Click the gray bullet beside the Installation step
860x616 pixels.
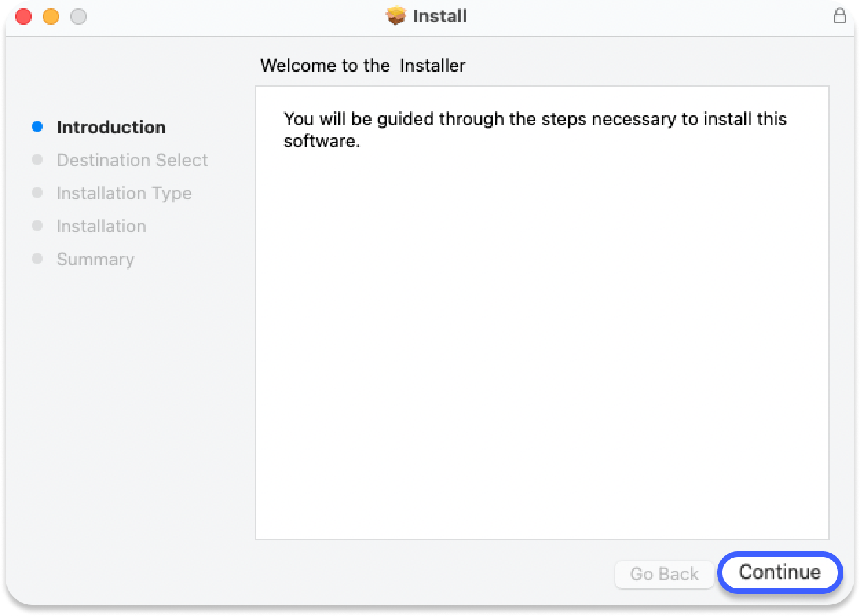(x=38, y=226)
